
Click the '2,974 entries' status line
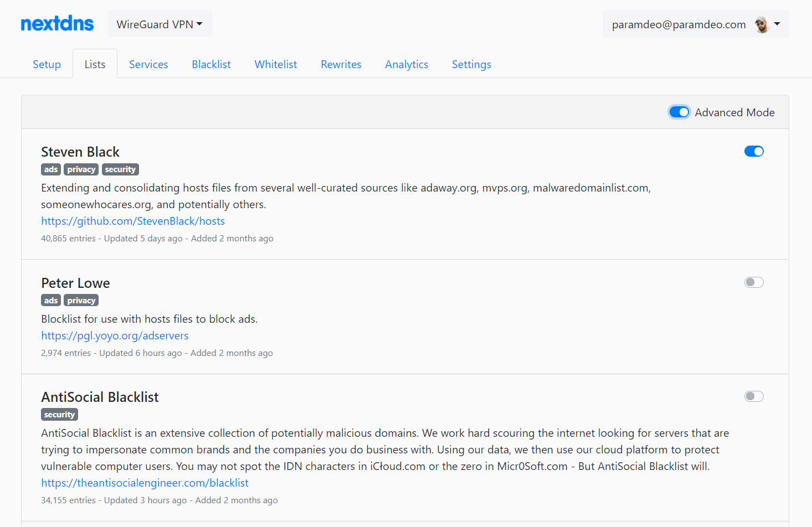157,353
